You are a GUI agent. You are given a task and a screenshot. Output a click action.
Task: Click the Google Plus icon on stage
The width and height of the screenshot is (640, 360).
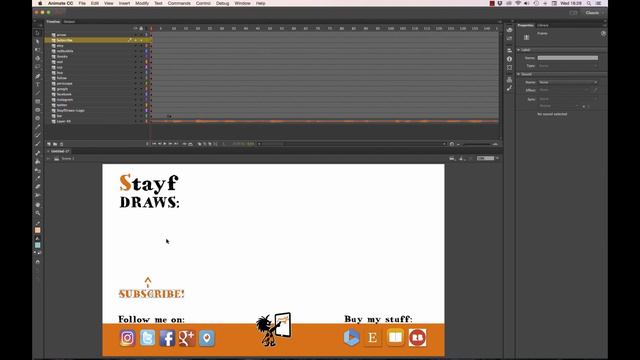pyautogui.click(x=187, y=338)
